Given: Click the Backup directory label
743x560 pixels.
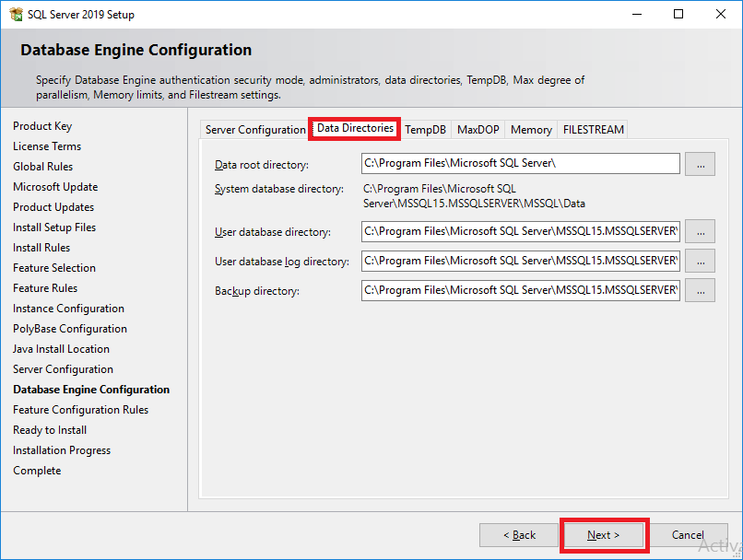Looking at the screenshot, I should (x=257, y=291).
